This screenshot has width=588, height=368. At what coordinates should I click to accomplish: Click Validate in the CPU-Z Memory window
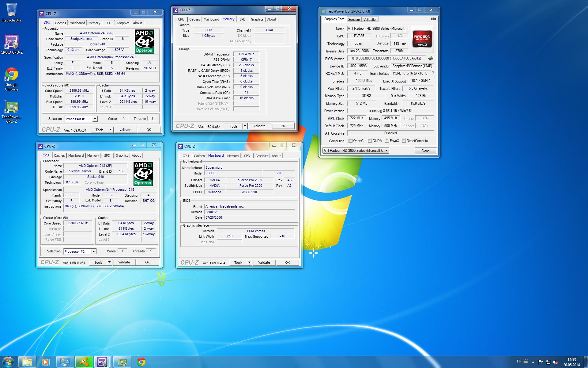click(x=259, y=126)
